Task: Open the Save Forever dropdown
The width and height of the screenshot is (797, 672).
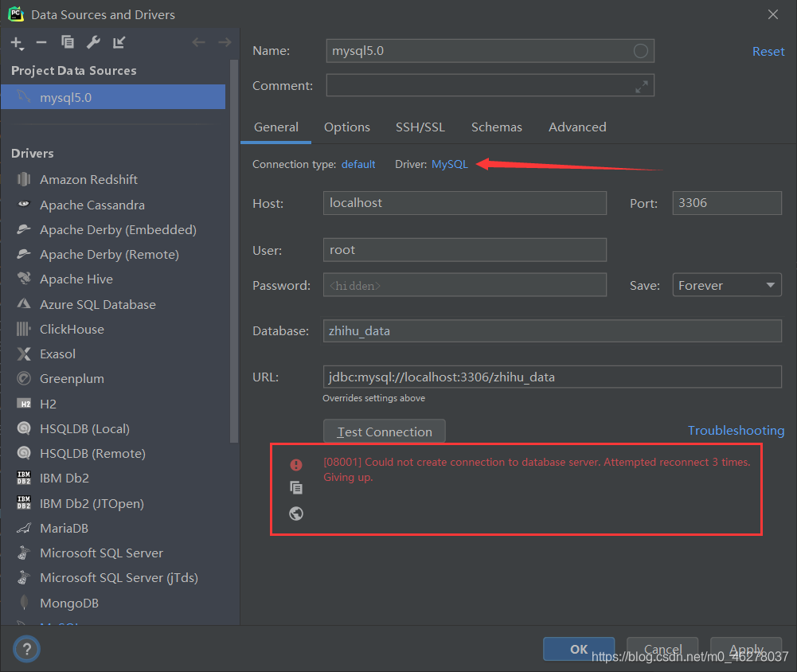Action: [727, 285]
